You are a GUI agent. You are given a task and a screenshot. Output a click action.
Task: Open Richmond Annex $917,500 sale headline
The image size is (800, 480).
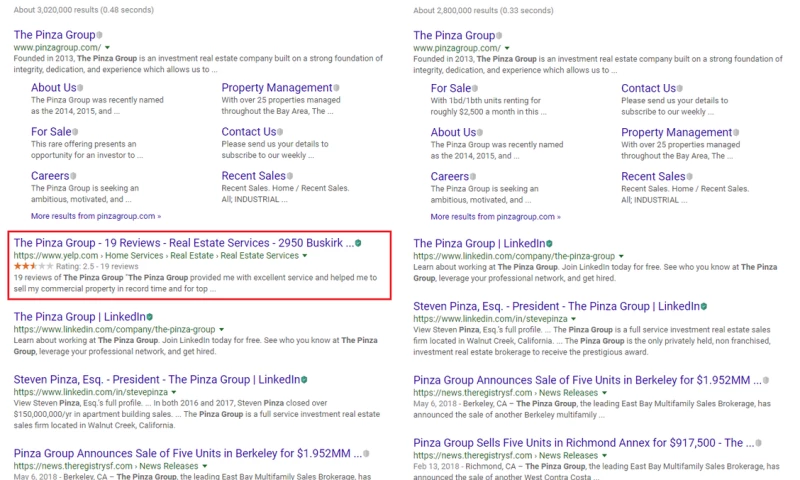[584, 443]
